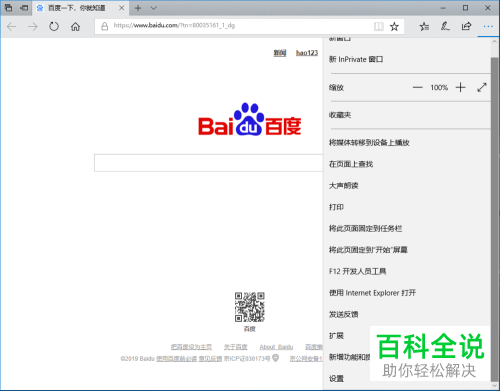Close the Settings and more menu button
Viewport: 500px width, 391px height.
pos(488,26)
